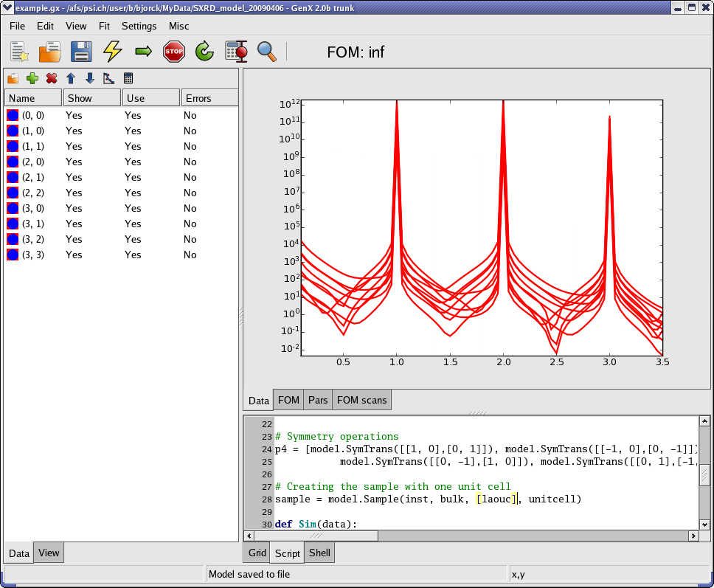Viewport: 714px width, 588px height.
Task: Activate the magnifying glass zoom tool
Action: [266, 52]
